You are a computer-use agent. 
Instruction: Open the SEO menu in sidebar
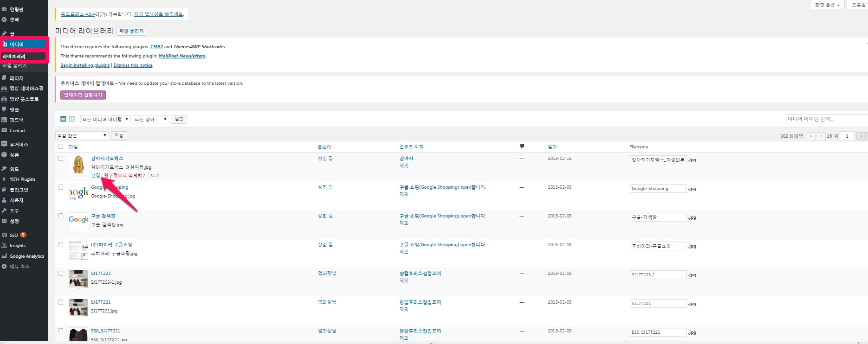pyautogui.click(x=14, y=235)
